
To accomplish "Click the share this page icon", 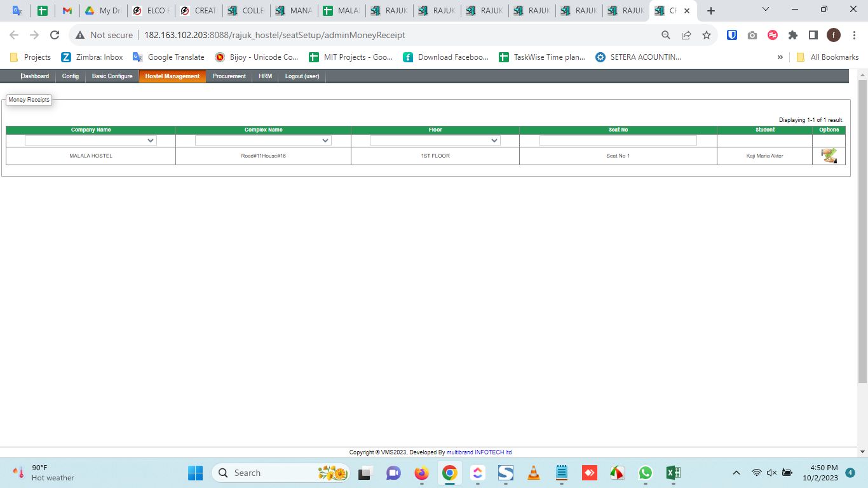I will (x=686, y=35).
